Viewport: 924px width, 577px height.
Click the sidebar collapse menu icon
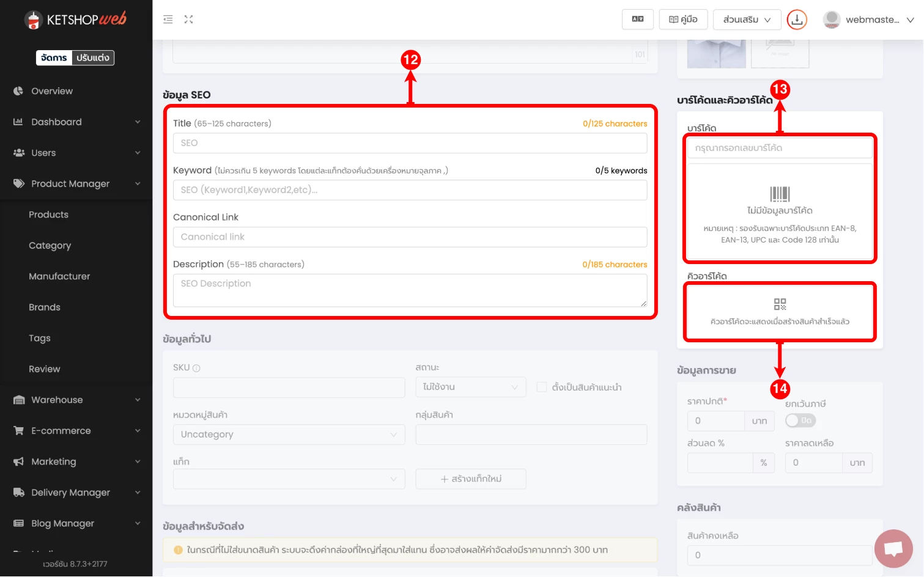(x=168, y=20)
